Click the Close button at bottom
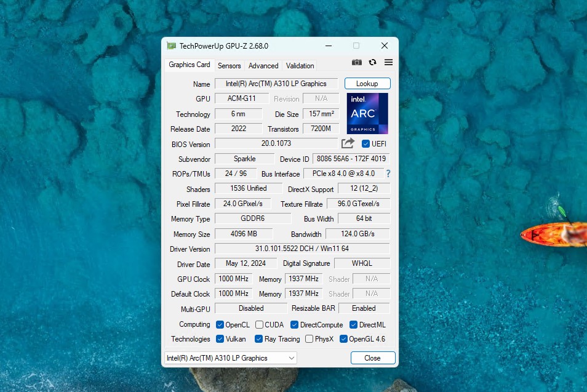The height and width of the screenshot is (392, 587). coord(372,358)
